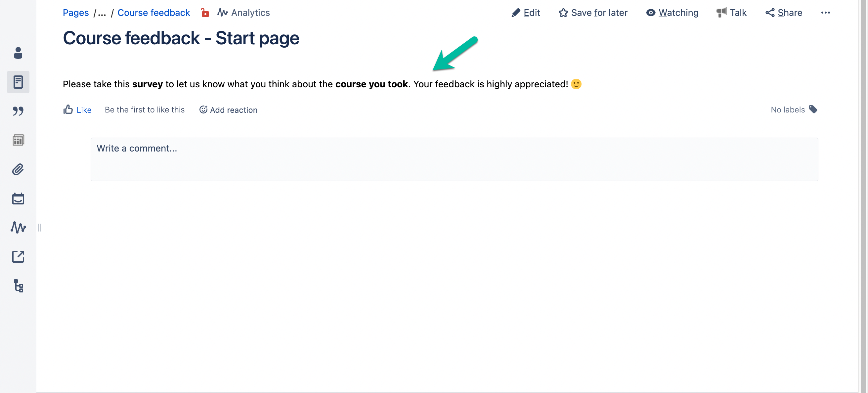Click the external link shortcut sidebar icon

click(x=18, y=257)
